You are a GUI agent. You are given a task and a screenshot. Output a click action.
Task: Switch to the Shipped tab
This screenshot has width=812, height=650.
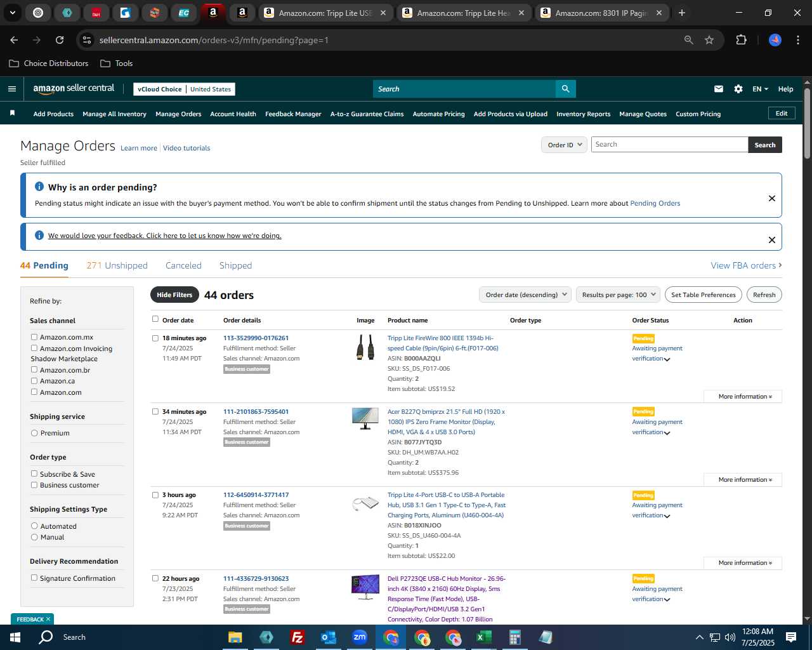[x=235, y=265]
